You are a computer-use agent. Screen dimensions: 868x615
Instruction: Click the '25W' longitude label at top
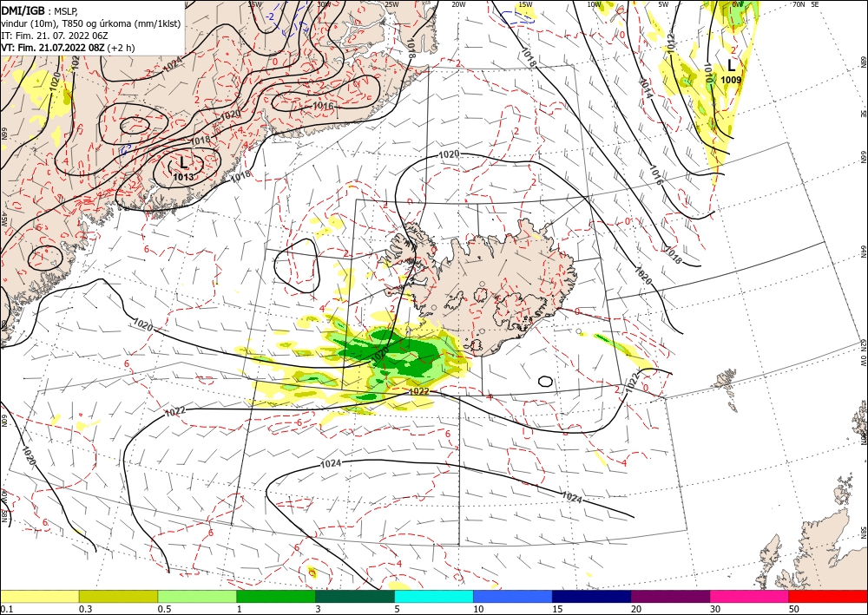click(x=391, y=4)
